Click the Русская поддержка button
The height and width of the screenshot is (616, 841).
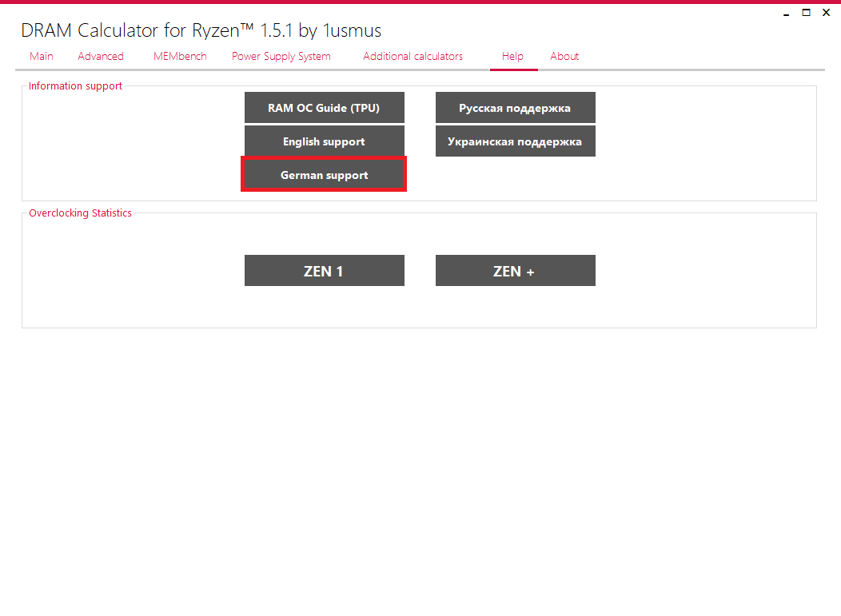point(516,108)
